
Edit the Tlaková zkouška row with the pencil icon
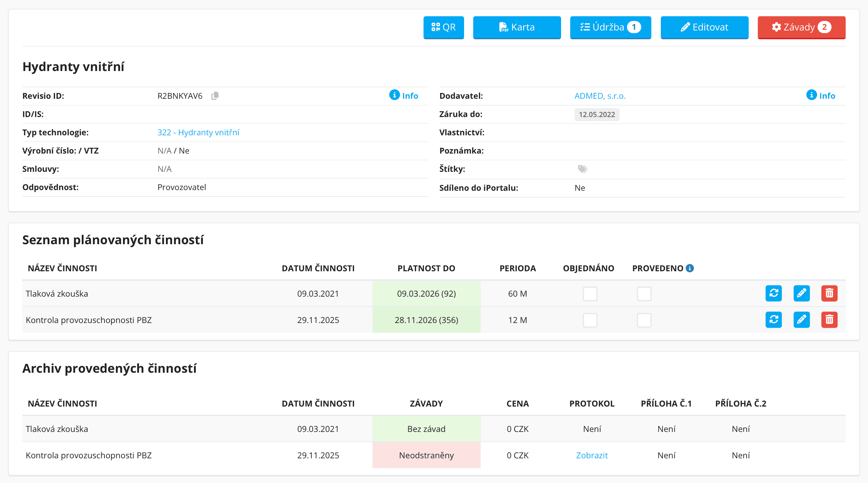801,293
